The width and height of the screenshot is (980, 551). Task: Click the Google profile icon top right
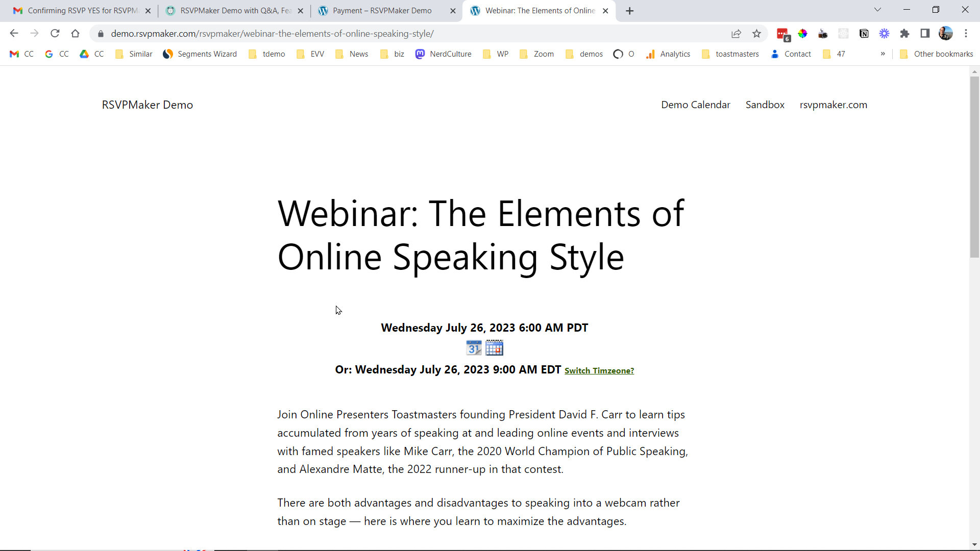946,34
